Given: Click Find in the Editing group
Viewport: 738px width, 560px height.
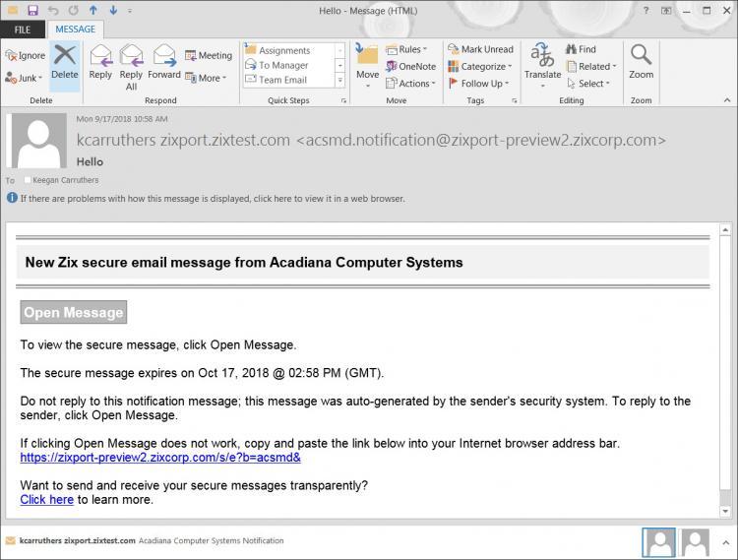Looking at the screenshot, I should click(581, 49).
